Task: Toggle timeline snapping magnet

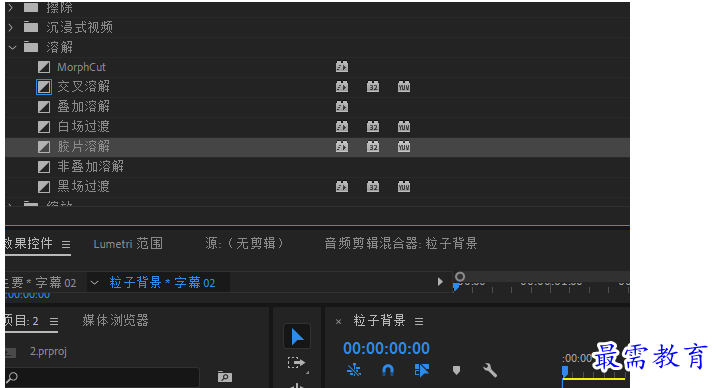Action: pyautogui.click(x=388, y=370)
